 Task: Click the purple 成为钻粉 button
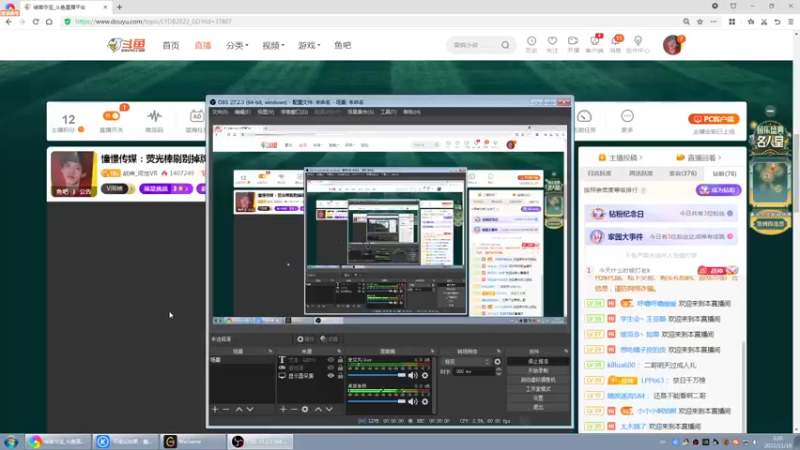click(718, 190)
